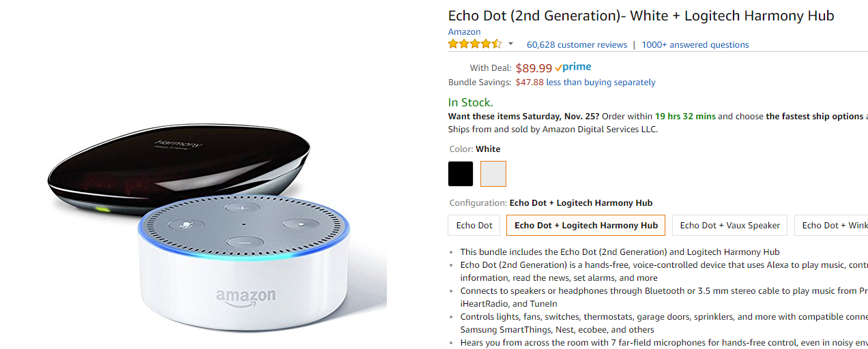The width and height of the screenshot is (868, 349).
Task: Choose the Echo Dot only configuration
Action: 474,226
